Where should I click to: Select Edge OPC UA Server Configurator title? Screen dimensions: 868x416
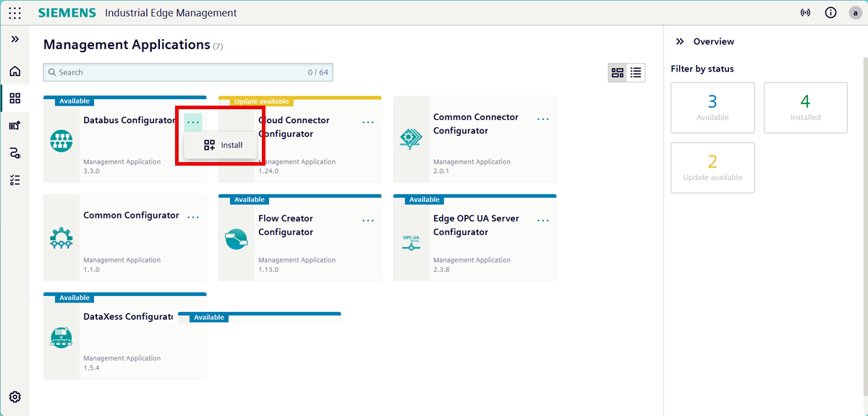476,225
